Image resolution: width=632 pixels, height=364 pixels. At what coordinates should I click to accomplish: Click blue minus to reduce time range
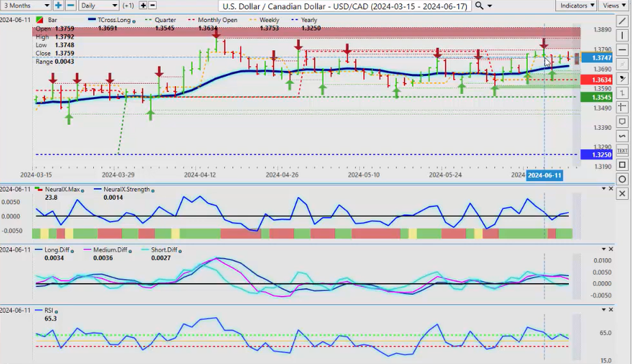[71, 5]
